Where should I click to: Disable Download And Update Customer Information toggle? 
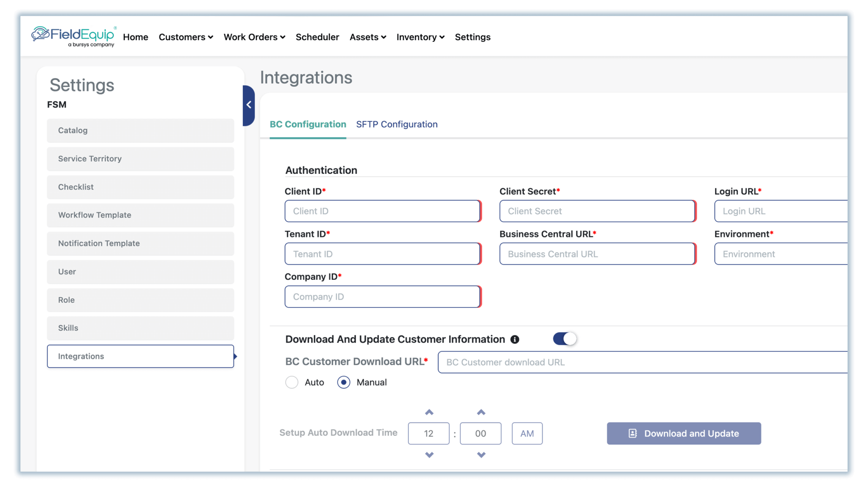pyautogui.click(x=564, y=339)
